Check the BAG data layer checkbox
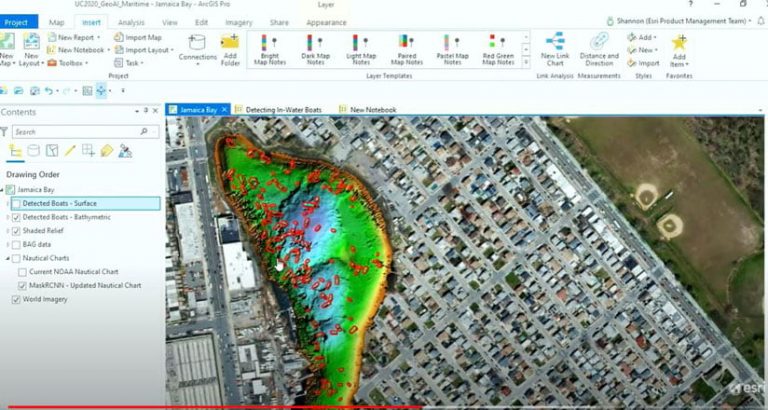This screenshot has width=768, height=410. click(16, 244)
